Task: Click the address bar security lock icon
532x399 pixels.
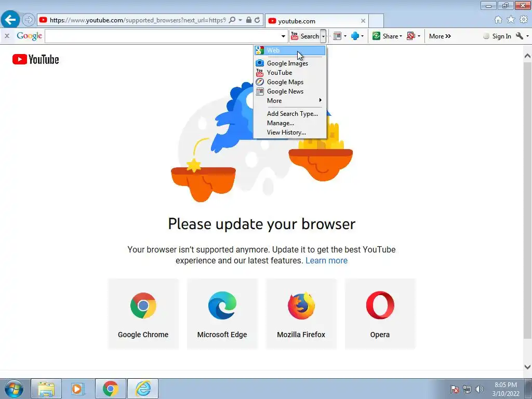Action: pos(249,20)
